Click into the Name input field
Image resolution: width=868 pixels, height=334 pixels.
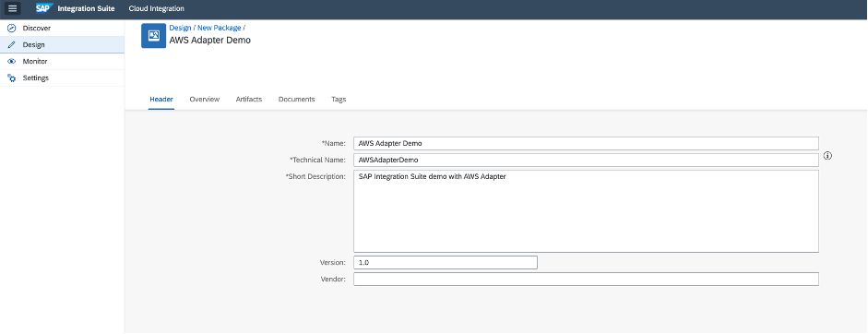[x=586, y=143]
